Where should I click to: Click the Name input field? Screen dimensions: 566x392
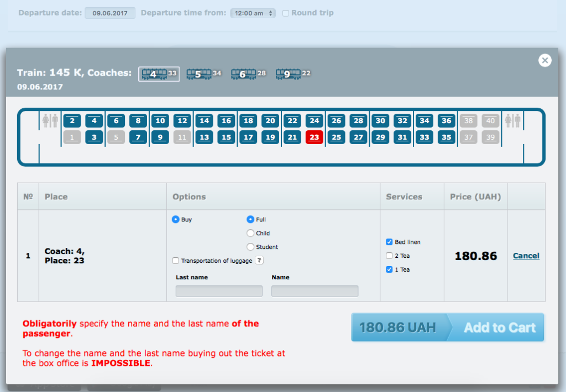coord(315,291)
